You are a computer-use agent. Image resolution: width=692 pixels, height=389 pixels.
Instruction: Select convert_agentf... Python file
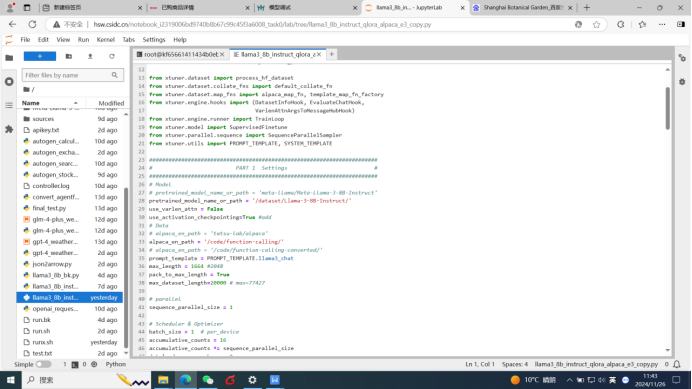coord(71,197)
